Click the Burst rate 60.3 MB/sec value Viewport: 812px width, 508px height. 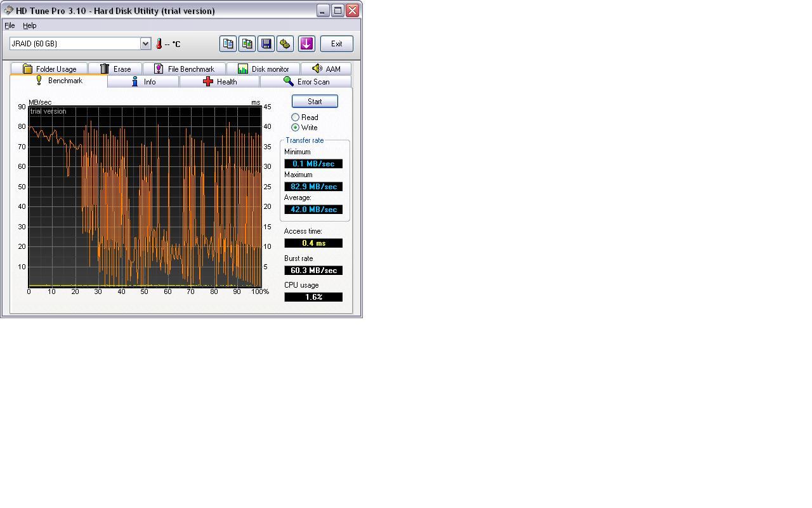click(313, 271)
